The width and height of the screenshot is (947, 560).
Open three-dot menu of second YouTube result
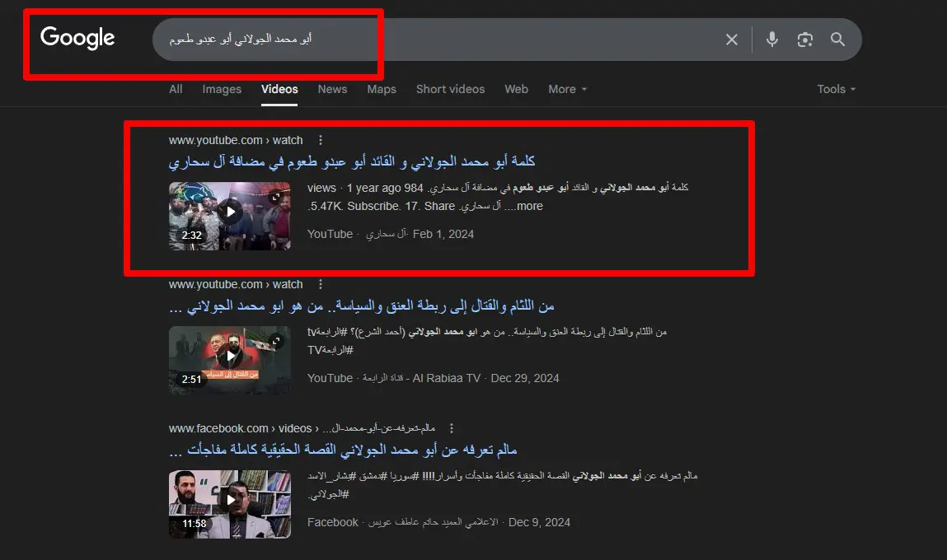pos(320,284)
